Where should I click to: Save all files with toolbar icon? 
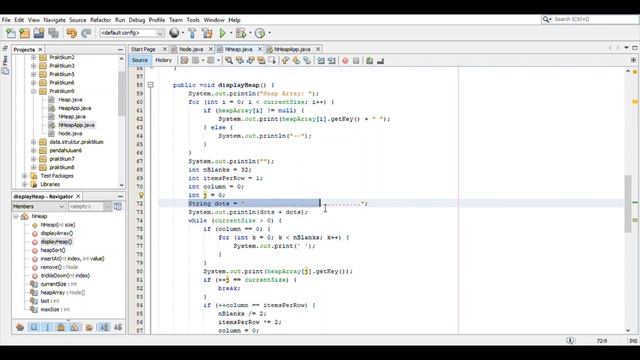(53, 33)
